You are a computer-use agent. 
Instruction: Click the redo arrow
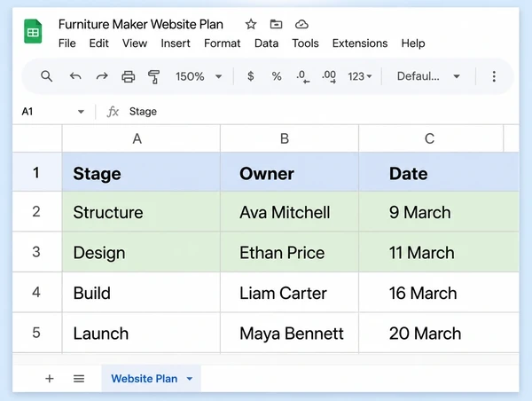(x=102, y=76)
